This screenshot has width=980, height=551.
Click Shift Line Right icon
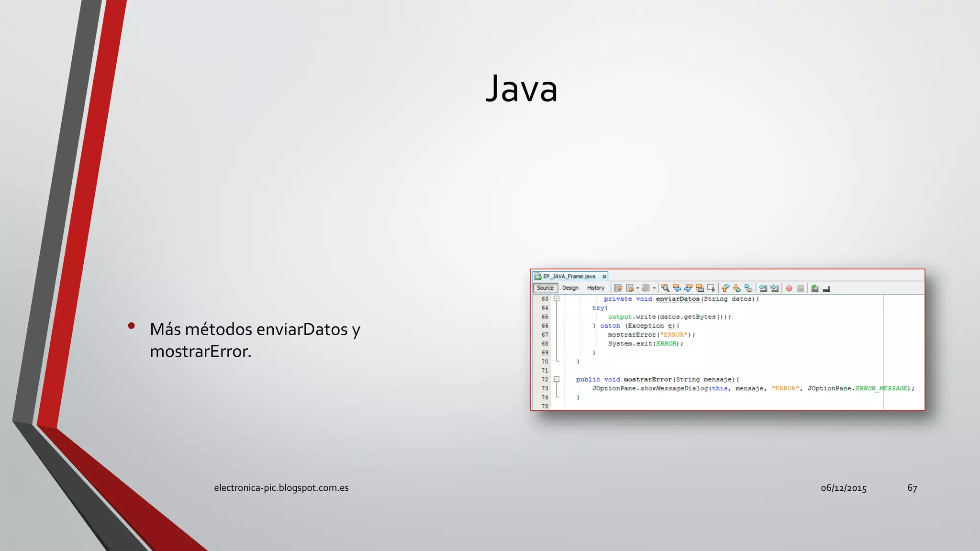(x=775, y=288)
